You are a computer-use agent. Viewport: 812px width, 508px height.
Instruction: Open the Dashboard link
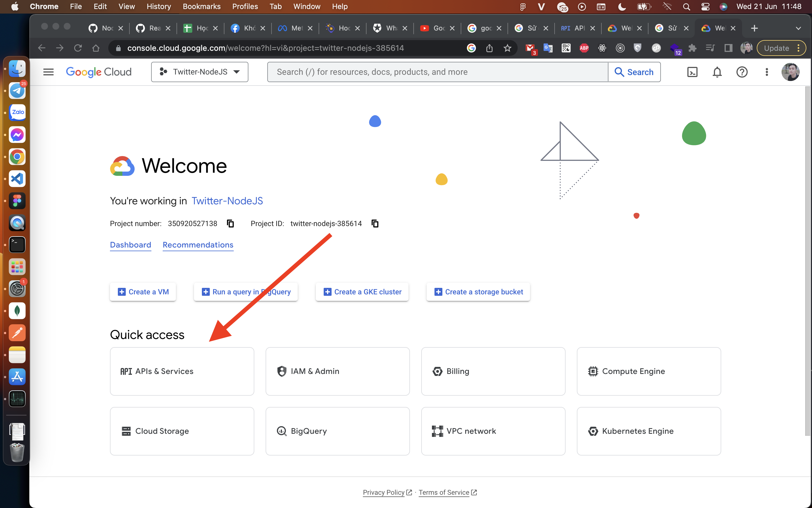[x=131, y=245]
